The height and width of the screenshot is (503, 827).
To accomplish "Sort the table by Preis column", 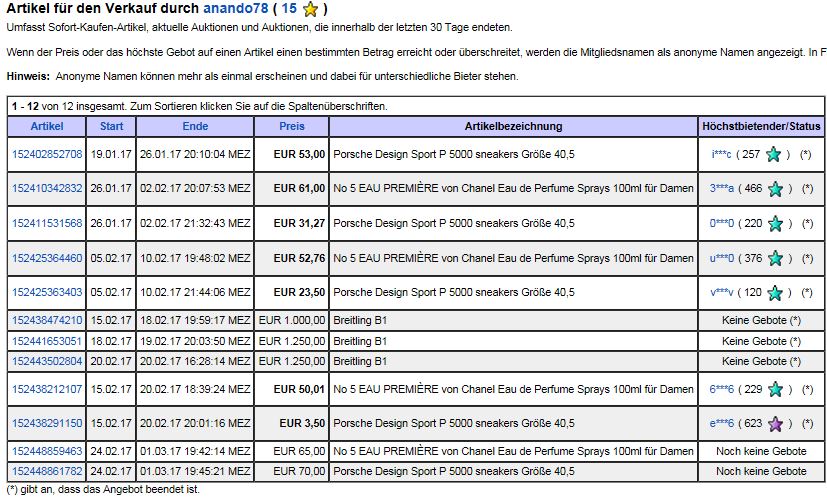I will tap(292, 127).
